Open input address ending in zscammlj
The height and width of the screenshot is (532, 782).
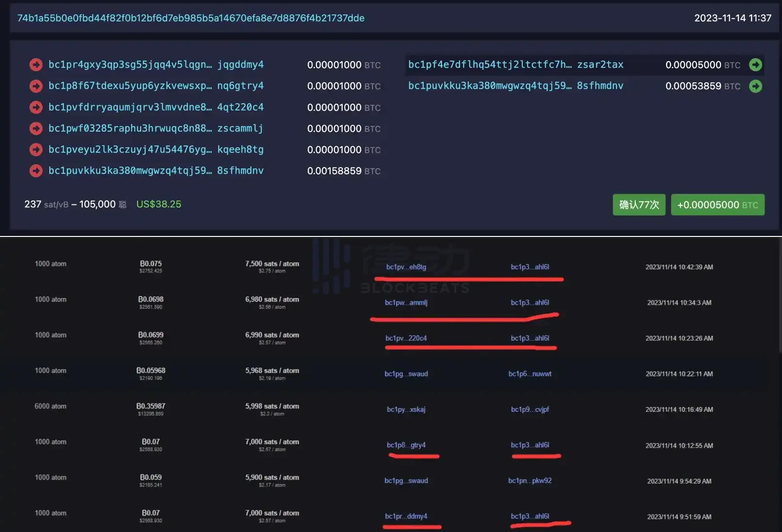click(x=156, y=128)
